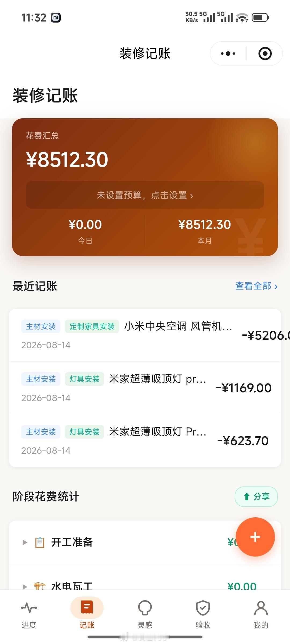The height and width of the screenshot is (644, 290).
Task: Tap the mini program close circle icon
Action: pyautogui.click(x=265, y=53)
